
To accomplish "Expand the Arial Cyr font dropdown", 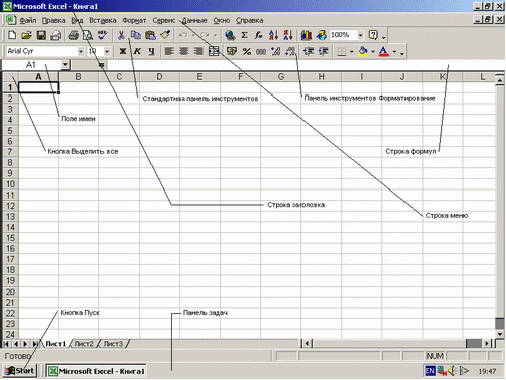I will [81, 51].
